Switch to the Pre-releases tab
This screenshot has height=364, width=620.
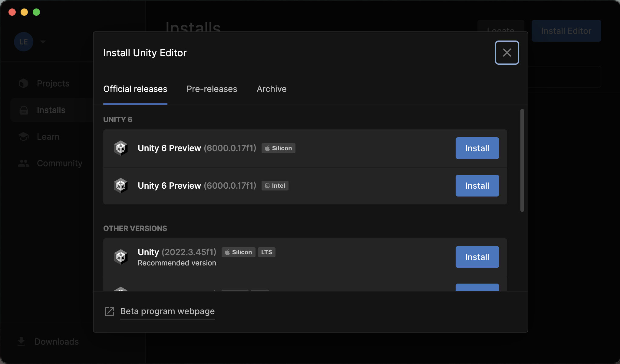pyautogui.click(x=212, y=89)
